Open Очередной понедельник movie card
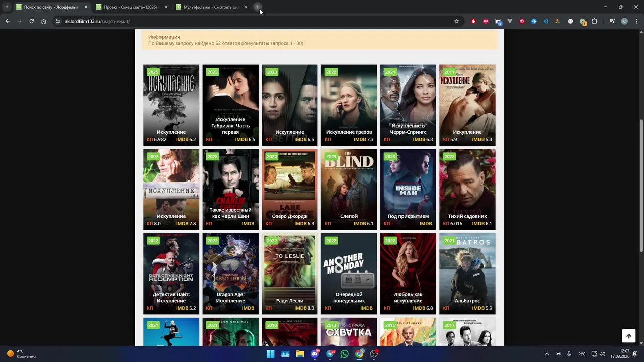Image resolution: width=644 pixels, height=362 pixels. (x=349, y=274)
